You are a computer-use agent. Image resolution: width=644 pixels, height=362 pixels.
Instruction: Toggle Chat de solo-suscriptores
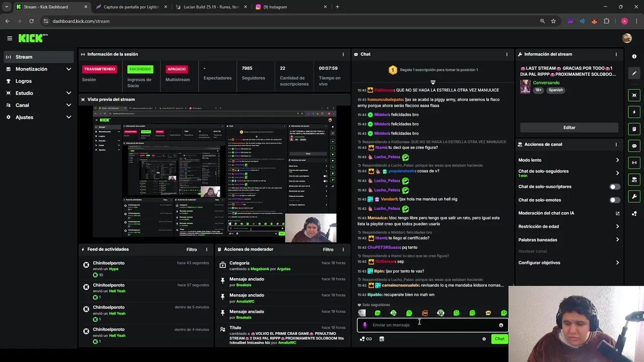(615, 187)
